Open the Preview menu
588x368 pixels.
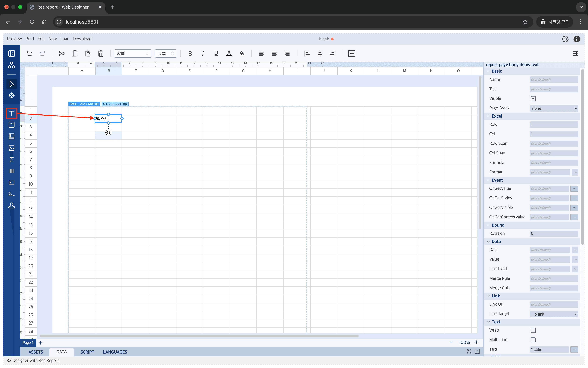coord(14,39)
